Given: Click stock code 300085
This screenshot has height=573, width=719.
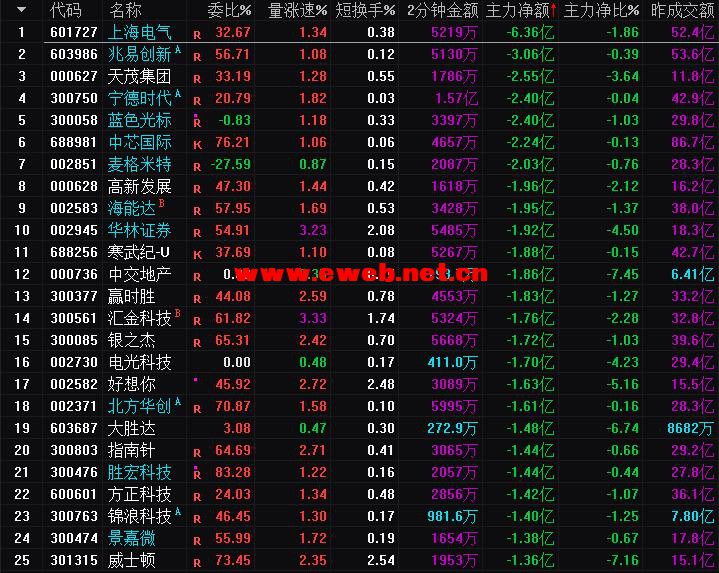Looking at the screenshot, I should (x=74, y=340).
